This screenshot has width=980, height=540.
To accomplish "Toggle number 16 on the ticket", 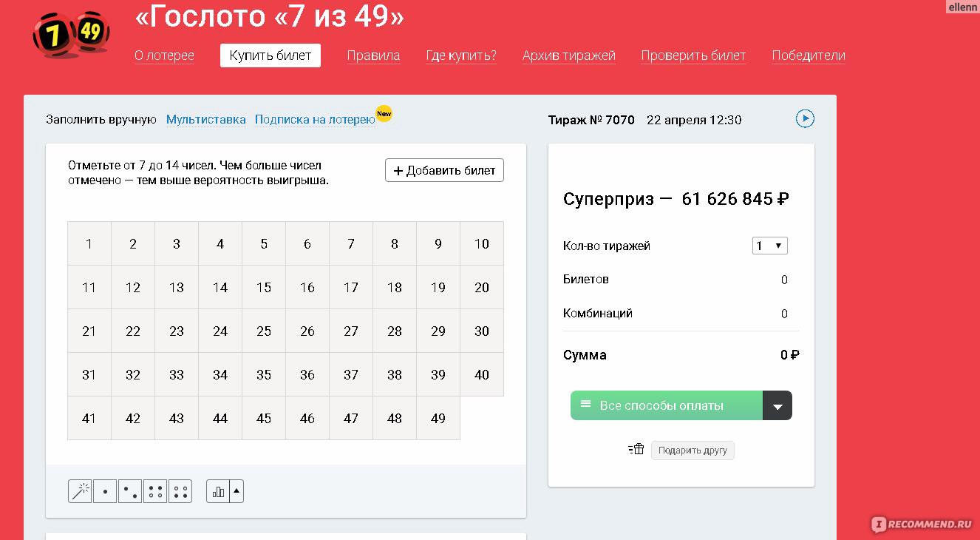I will click(x=307, y=287).
